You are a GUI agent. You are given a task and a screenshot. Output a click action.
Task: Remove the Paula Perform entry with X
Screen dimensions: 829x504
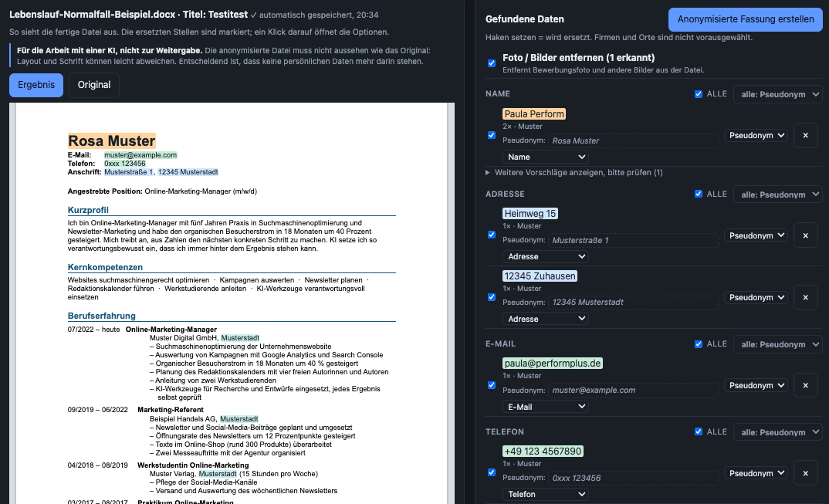805,135
